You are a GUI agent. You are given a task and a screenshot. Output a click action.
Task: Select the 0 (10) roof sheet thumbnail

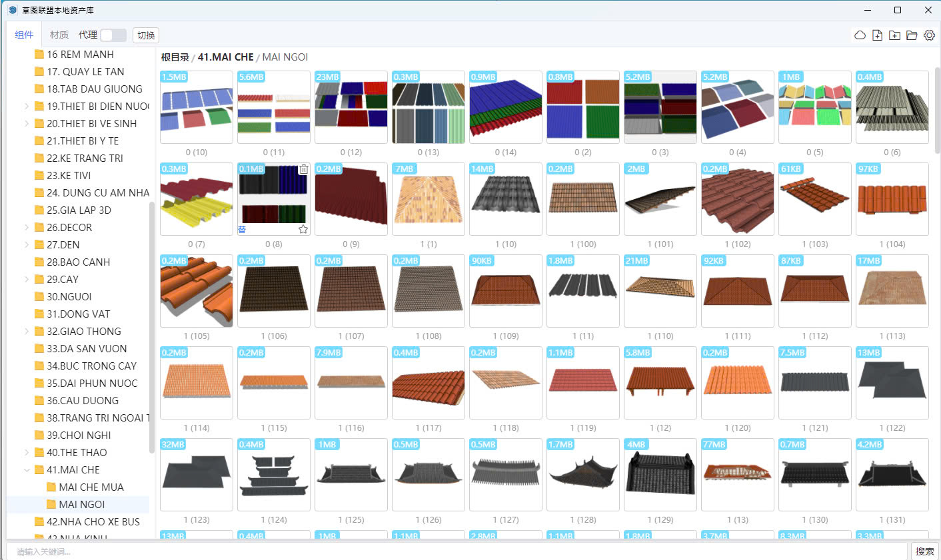tap(197, 107)
